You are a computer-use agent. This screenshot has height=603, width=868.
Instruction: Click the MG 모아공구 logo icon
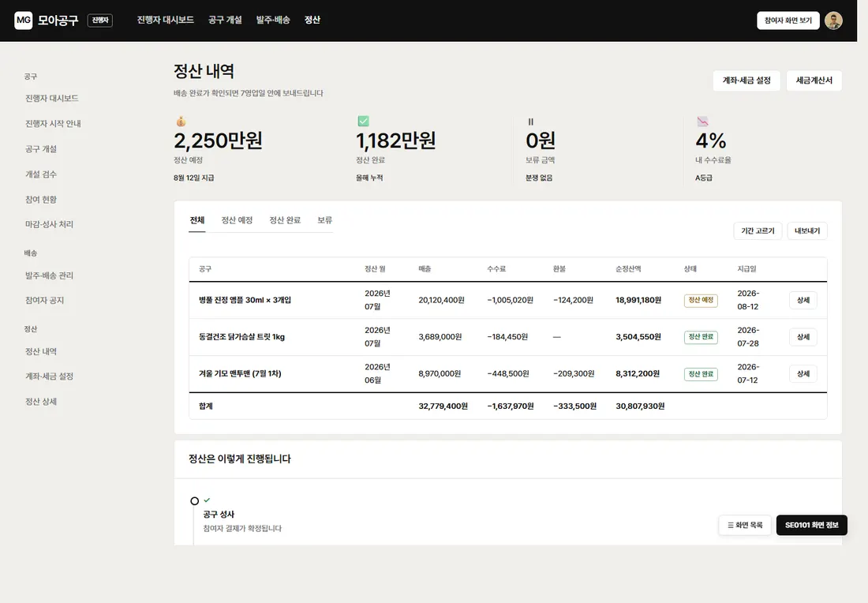[23, 20]
